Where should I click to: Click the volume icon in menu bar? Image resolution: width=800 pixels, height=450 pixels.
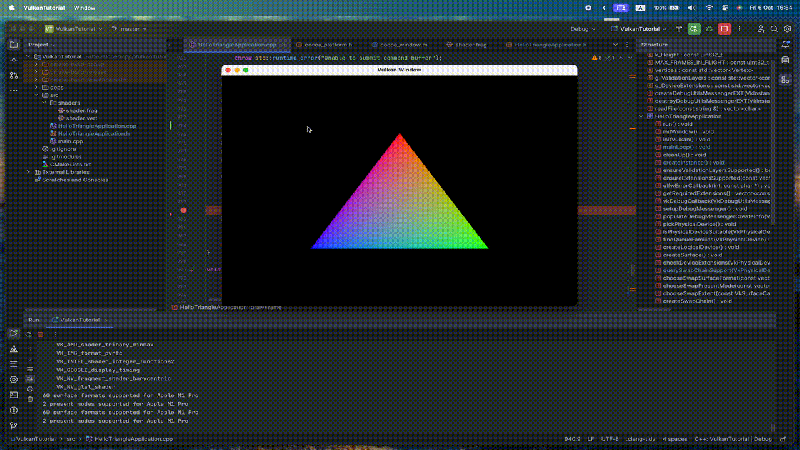pos(692,8)
